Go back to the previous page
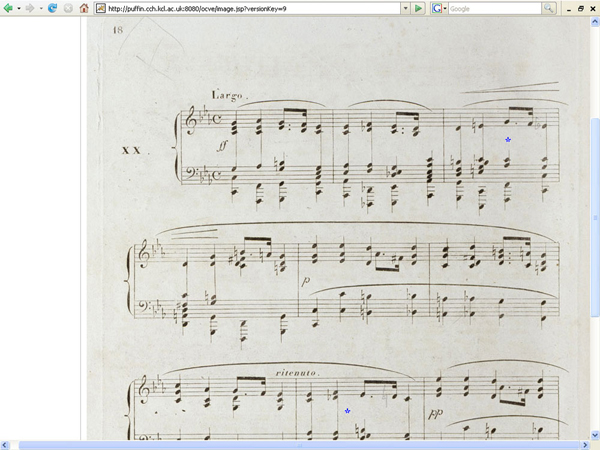This screenshot has height=450, width=600. click(8, 8)
